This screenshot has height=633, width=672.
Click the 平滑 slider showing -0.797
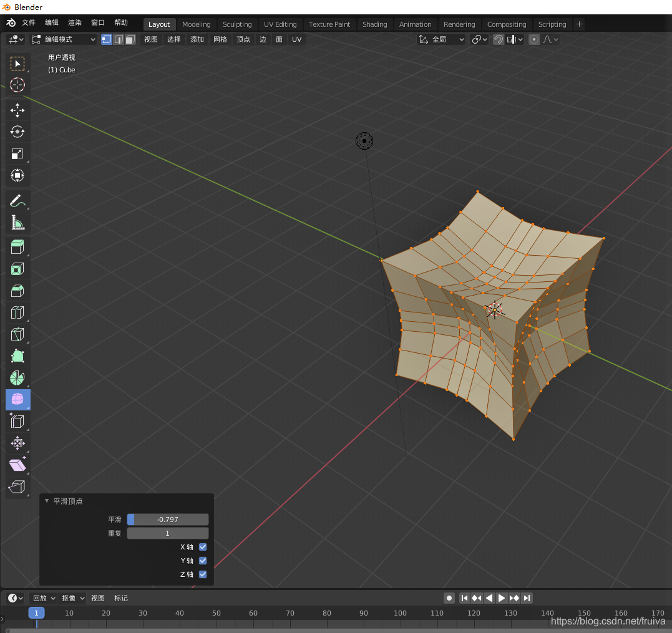click(168, 519)
